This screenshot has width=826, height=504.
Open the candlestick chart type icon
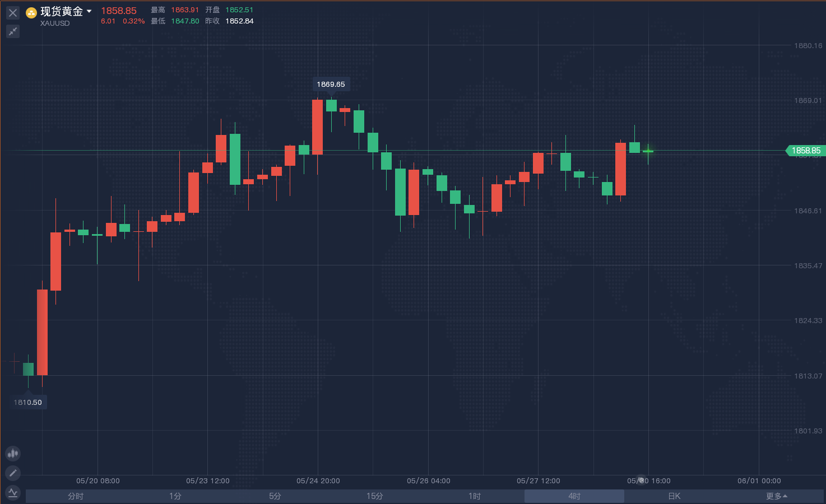[13, 453]
